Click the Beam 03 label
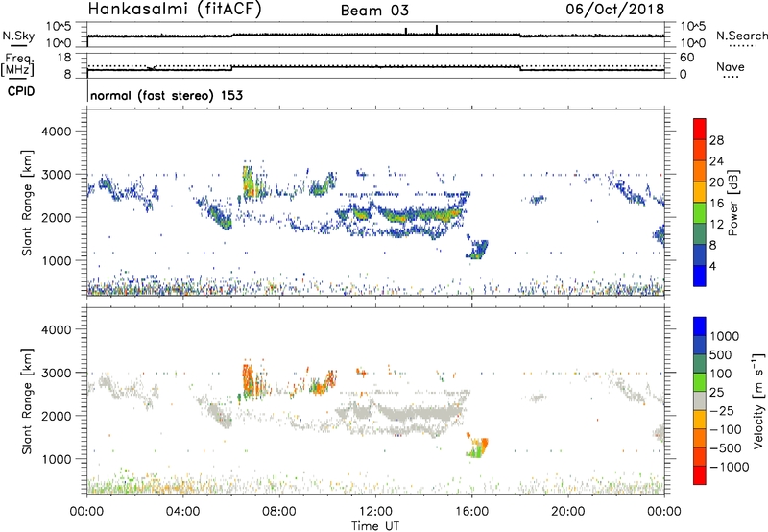The width and height of the screenshot is (768, 532). click(374, 11)
